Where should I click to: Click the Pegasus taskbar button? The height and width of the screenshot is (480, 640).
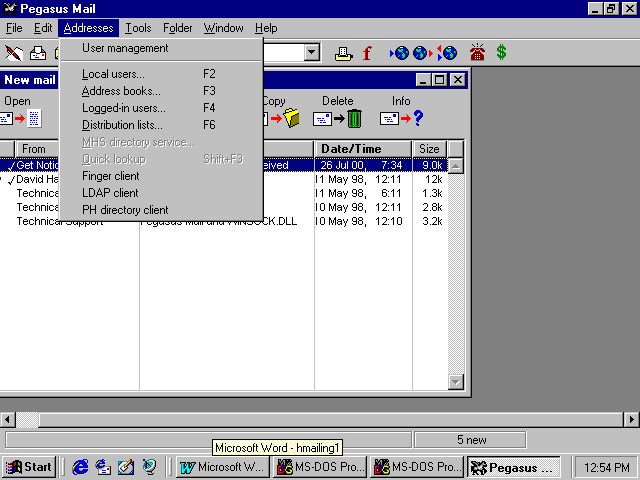(513, 467)
